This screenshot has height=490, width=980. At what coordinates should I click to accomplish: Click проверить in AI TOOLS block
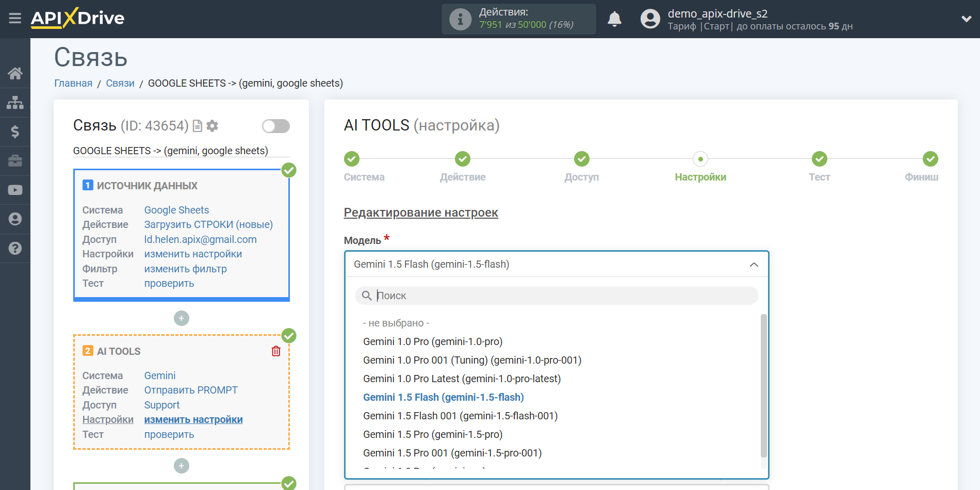(x=169, y=434)
